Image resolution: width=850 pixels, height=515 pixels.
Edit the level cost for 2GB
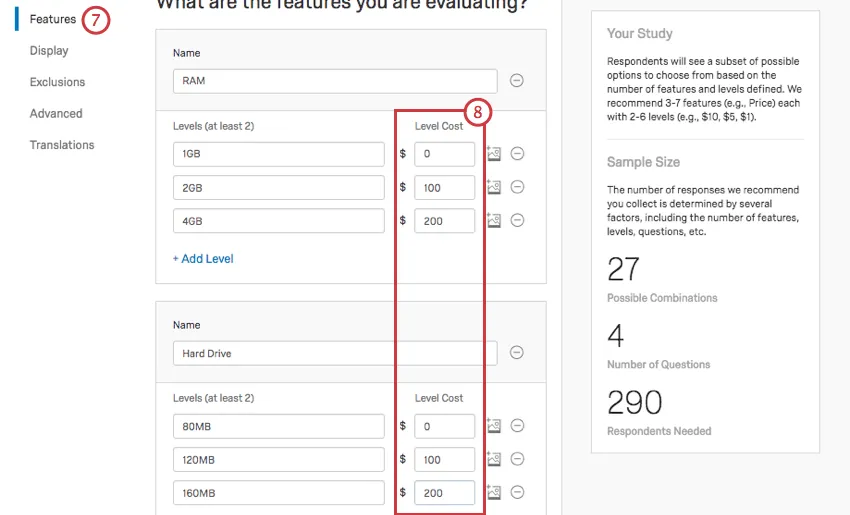coord(444,188)
